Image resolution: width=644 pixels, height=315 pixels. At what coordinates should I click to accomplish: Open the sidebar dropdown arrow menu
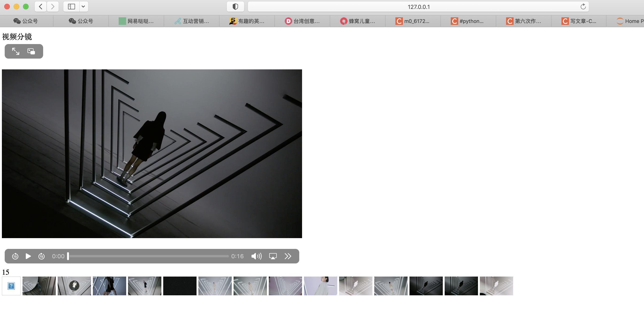point(83,7)
